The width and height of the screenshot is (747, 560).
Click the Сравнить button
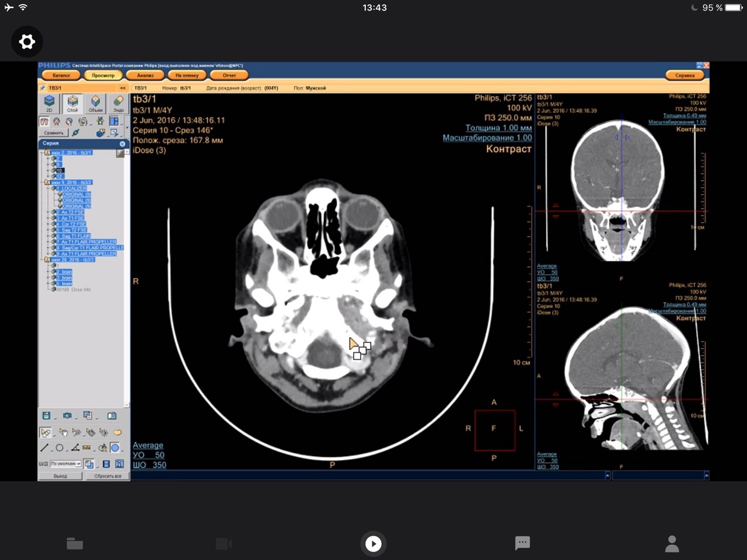[53, 133]
